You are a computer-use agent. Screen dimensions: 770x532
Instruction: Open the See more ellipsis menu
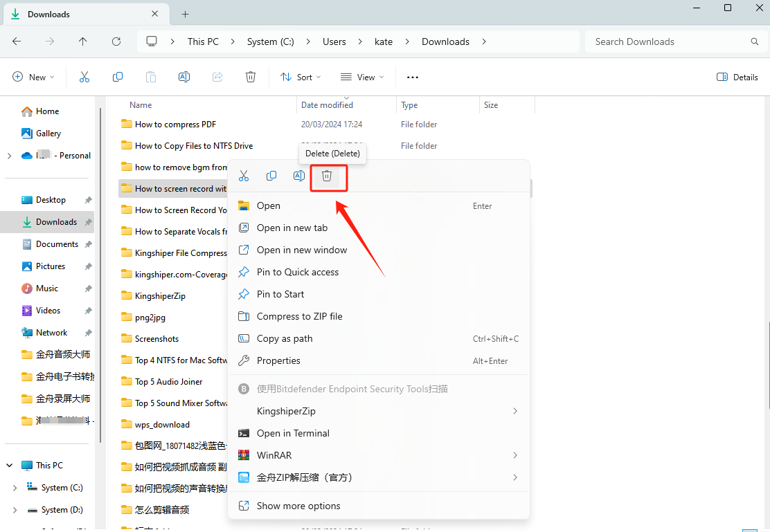click(413, 77)
